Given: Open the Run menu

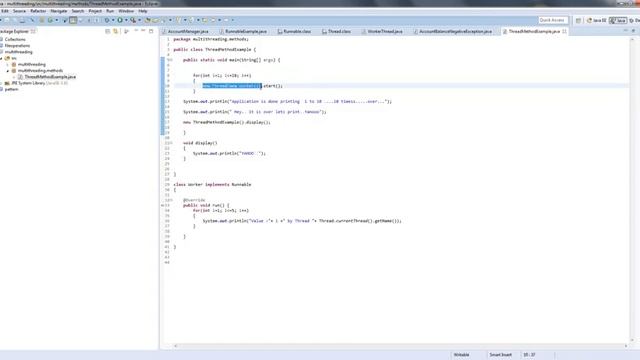Looking at the screenshot, I should pyautogui.click(x=110, y=11).
